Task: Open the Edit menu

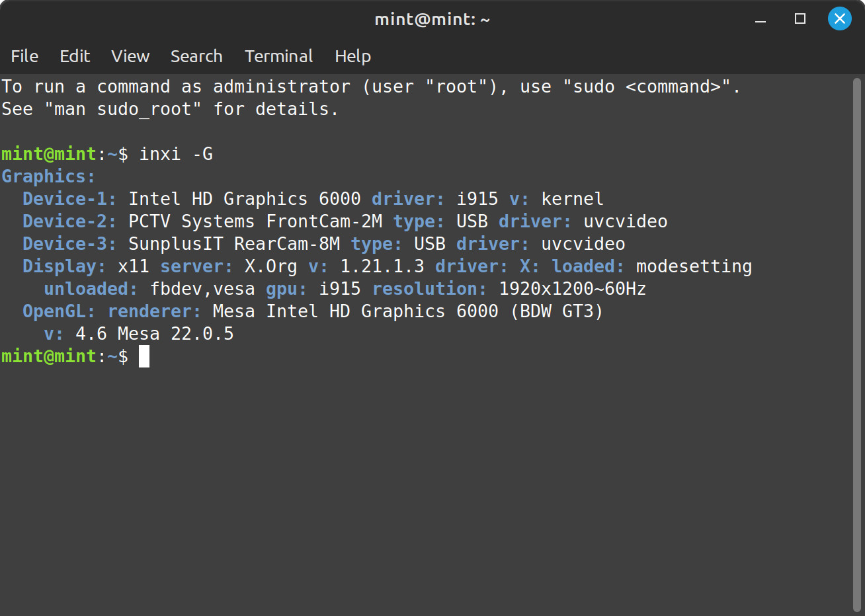Action: (x=75, y=56)
